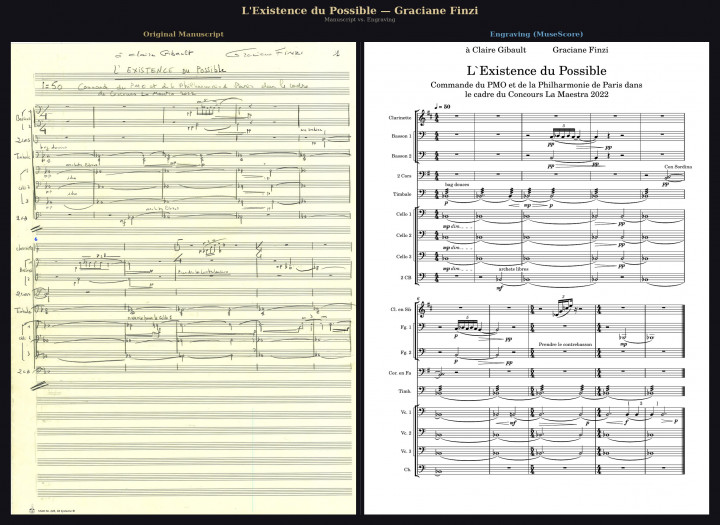Click the page header title 'L'Existence du Possible — Graciane Finzi'

point(360,10)
